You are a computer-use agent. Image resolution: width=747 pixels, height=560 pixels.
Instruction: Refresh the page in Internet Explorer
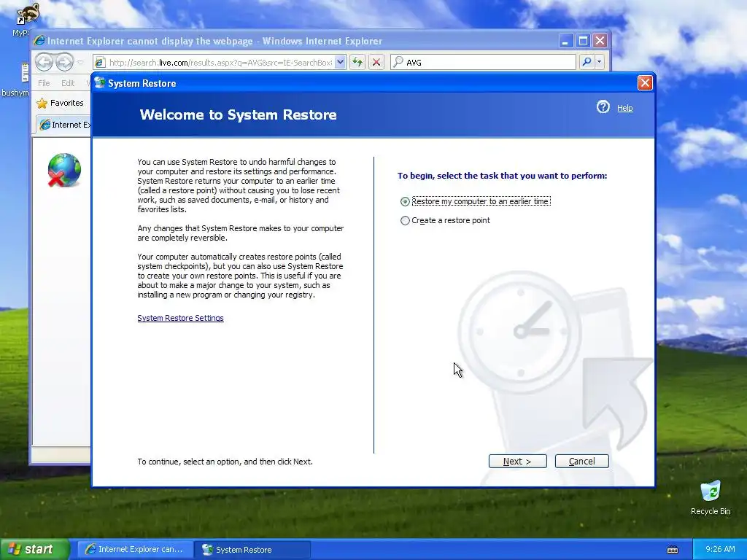pyautogui.click(x=357, y=63)
